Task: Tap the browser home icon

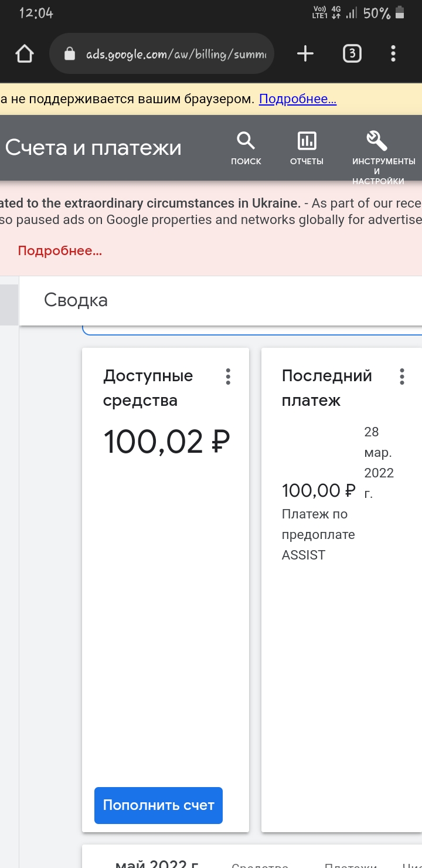Action: click(25, 55)
